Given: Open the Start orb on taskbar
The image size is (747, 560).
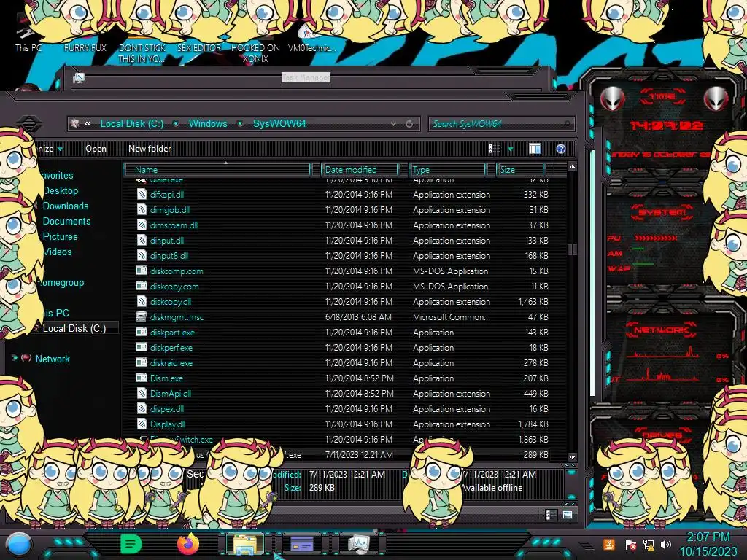Looking at the screenshot, I should (20, 544).
